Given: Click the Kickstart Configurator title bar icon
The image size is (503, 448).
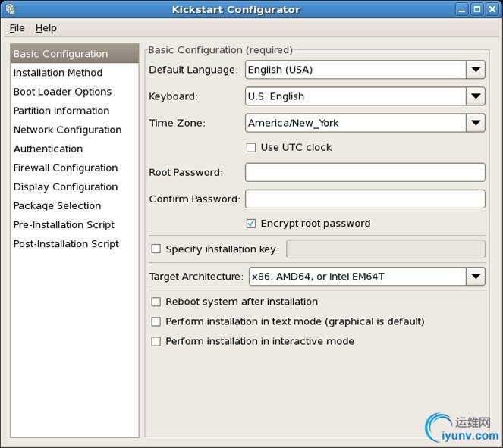Looking at the screenshot, I should click(x=11, y=9).
